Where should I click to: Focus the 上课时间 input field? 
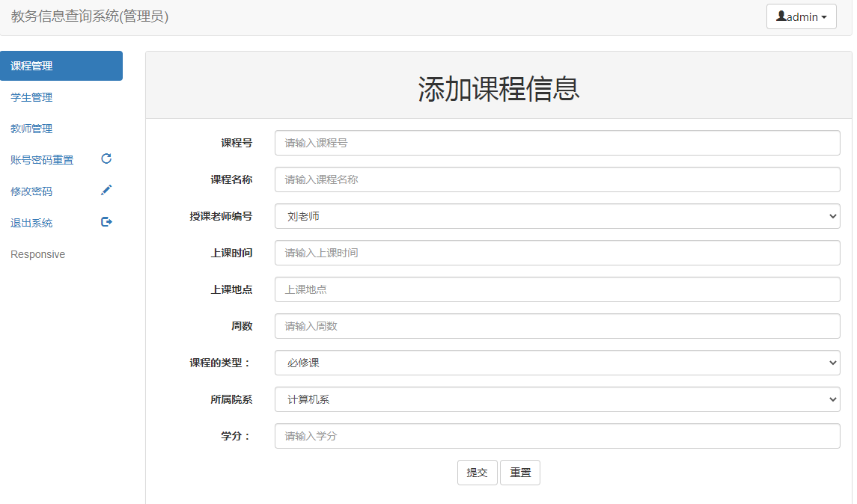[557, 253]
